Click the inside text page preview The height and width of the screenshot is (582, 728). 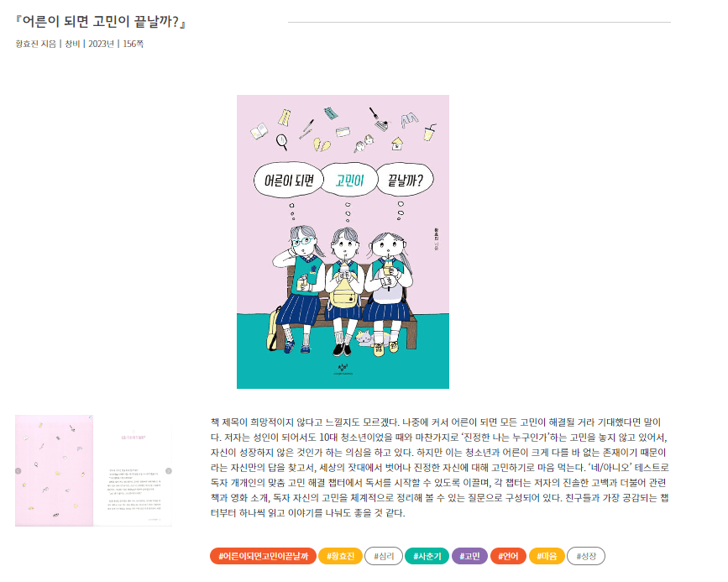pos(133,470)
